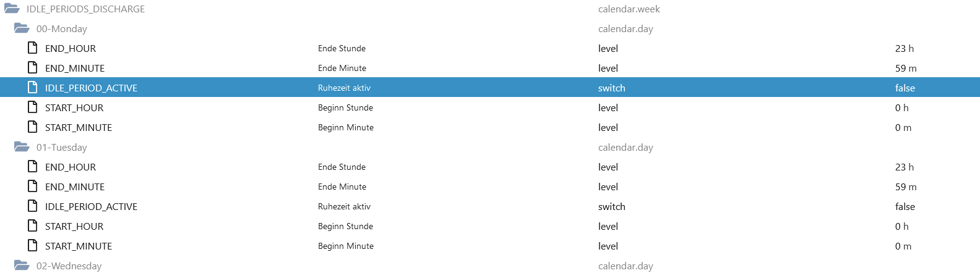The image size is (980, 273).
Task: Collapse the 01-Tuesday folder
Action: [x=22, y=147]
